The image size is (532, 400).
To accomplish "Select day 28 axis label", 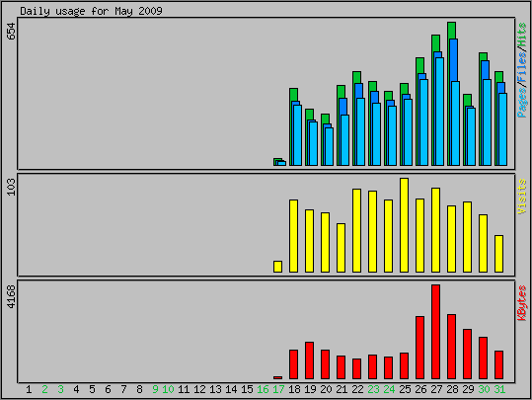I will [452, 389].
